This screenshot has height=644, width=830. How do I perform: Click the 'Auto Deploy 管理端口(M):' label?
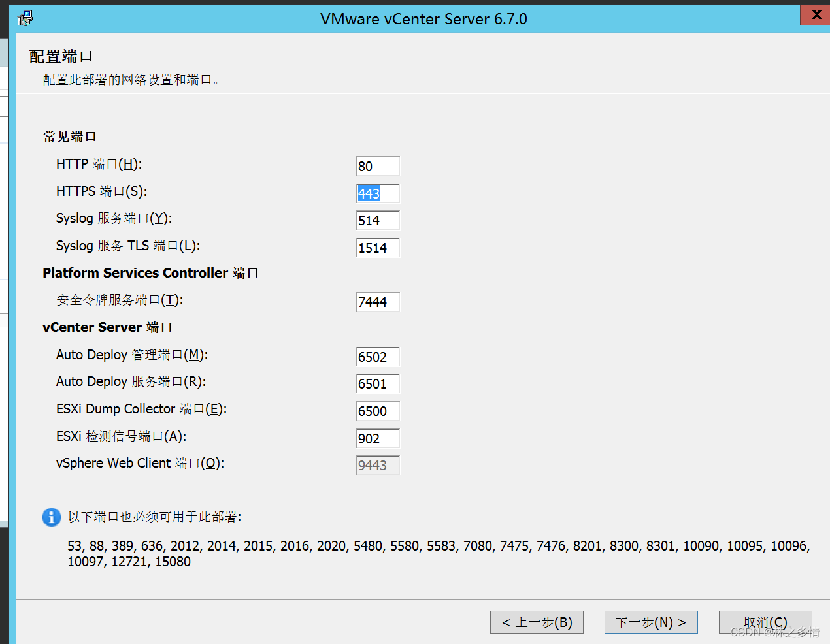(132, 355)
